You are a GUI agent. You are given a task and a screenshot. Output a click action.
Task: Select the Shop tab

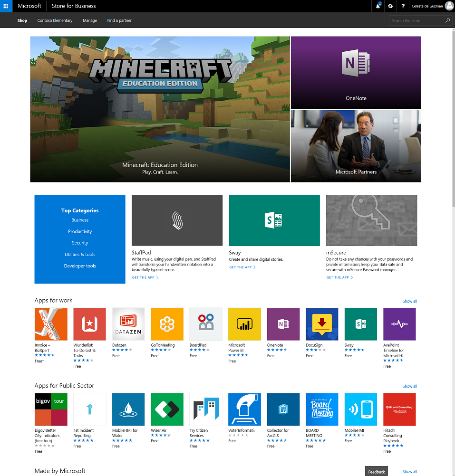pos(22,20)
